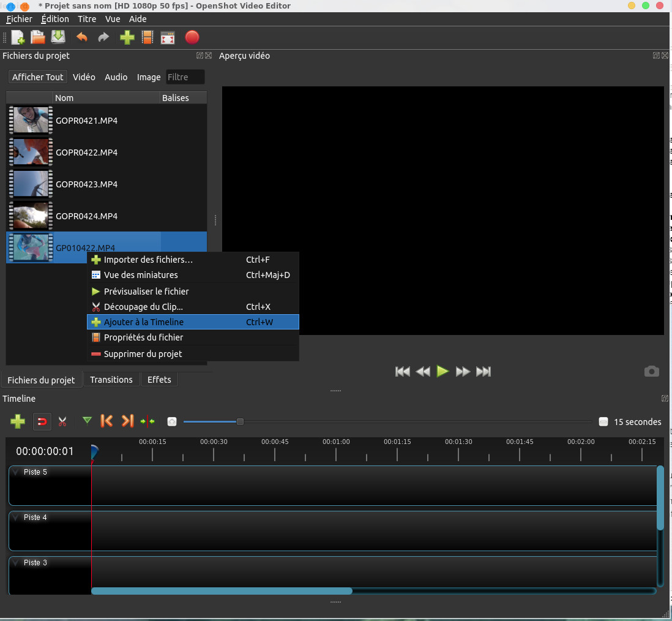Screen dimensions: 672x621
Task: Click the Fullscreen toolbar icon
Action: pyautogui.click(x=168, y=37)
